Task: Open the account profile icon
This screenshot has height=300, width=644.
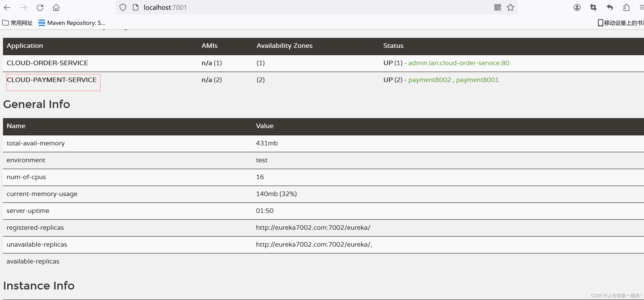Action: click(577, 8)
